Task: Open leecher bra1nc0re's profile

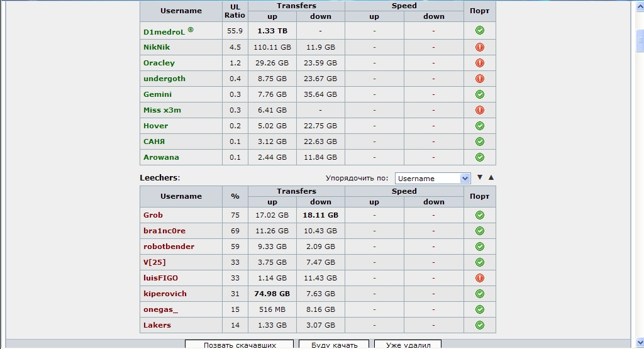Action: (164, 231)
